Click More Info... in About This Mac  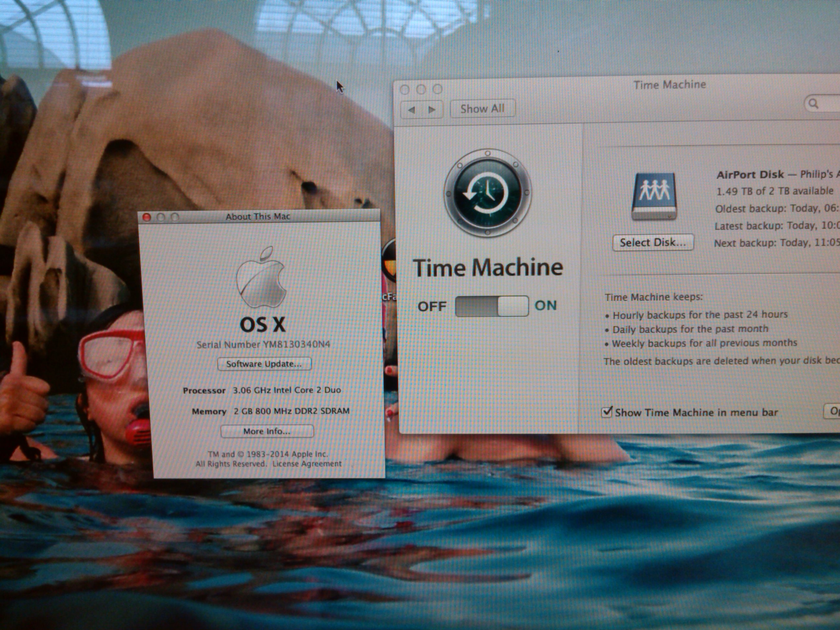pyautogui.click(x=267, y=431)
